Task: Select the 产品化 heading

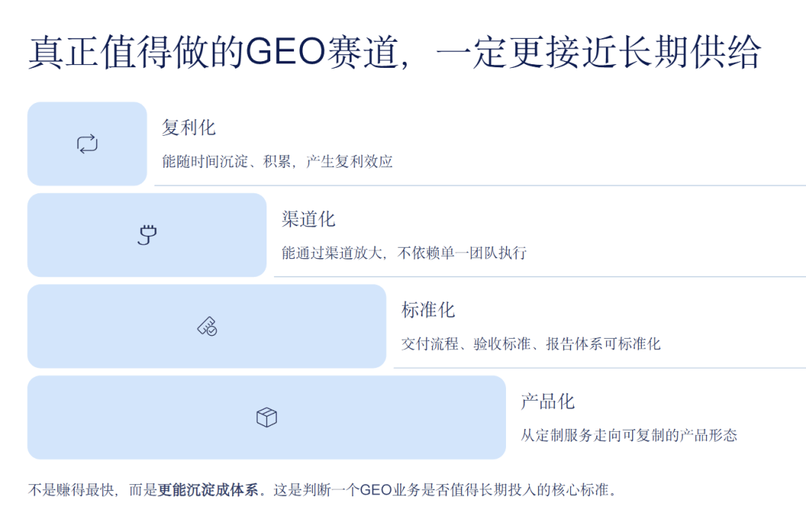Action: click(547, 401)
